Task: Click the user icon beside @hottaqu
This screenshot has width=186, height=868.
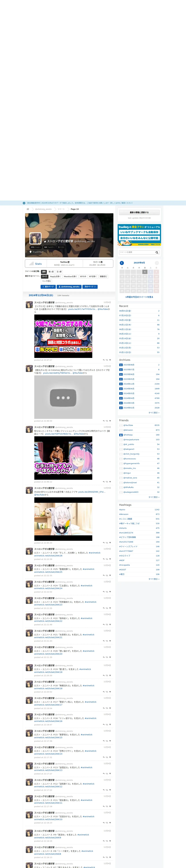Action: (121, 435)
